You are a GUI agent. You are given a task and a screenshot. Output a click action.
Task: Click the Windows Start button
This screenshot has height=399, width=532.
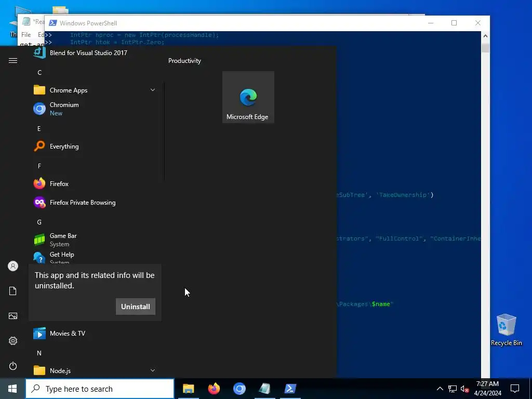(x=12, y=389)
